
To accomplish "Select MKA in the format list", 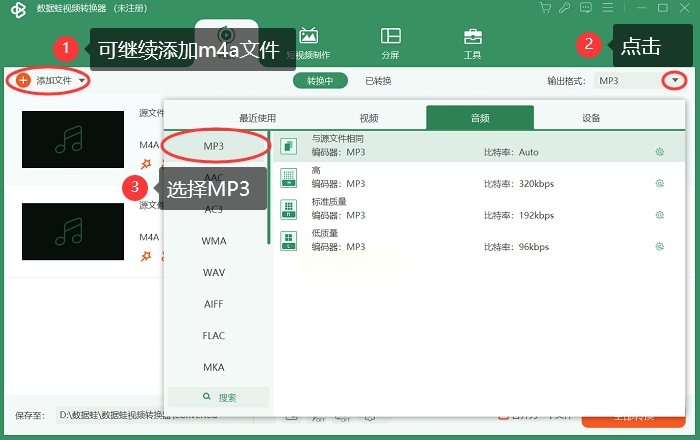I will 214,367.
